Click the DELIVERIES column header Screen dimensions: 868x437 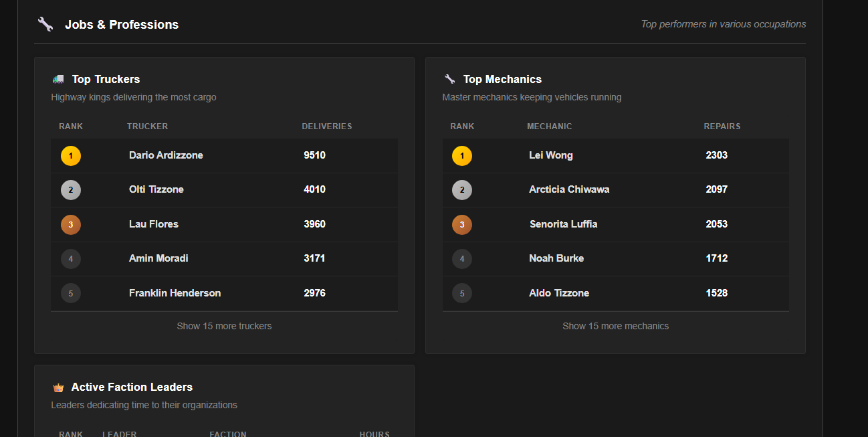(326, 126)
